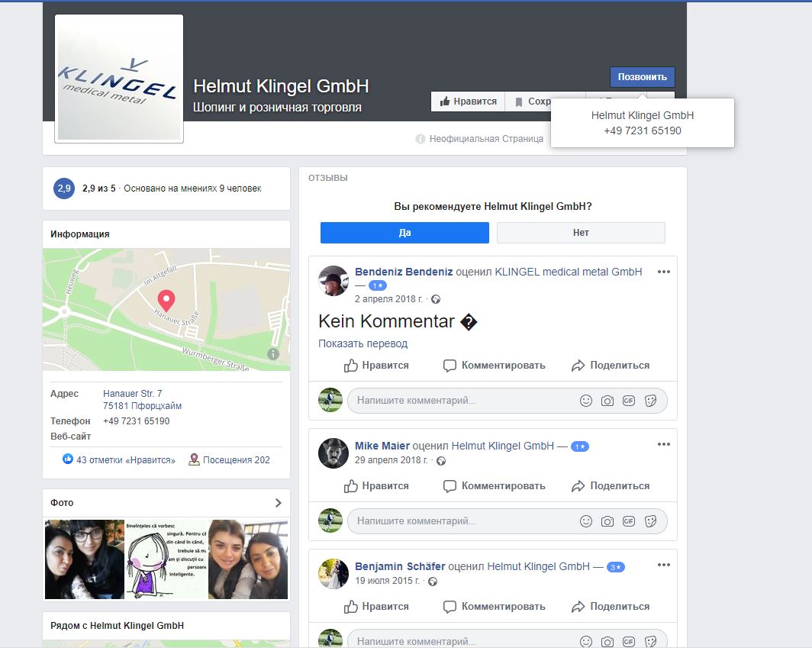Select Да to recommend the company
812x651 pixels.
coord(404,233)
